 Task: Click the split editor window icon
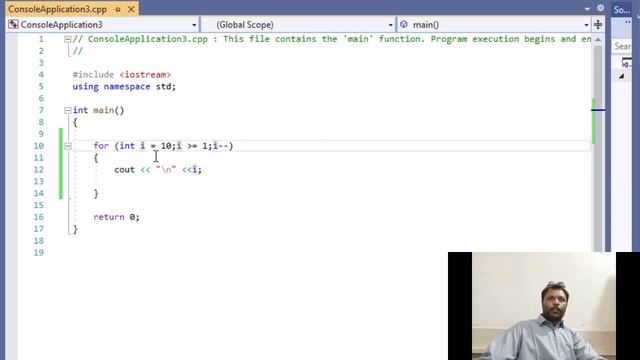(x=598, y=25)
